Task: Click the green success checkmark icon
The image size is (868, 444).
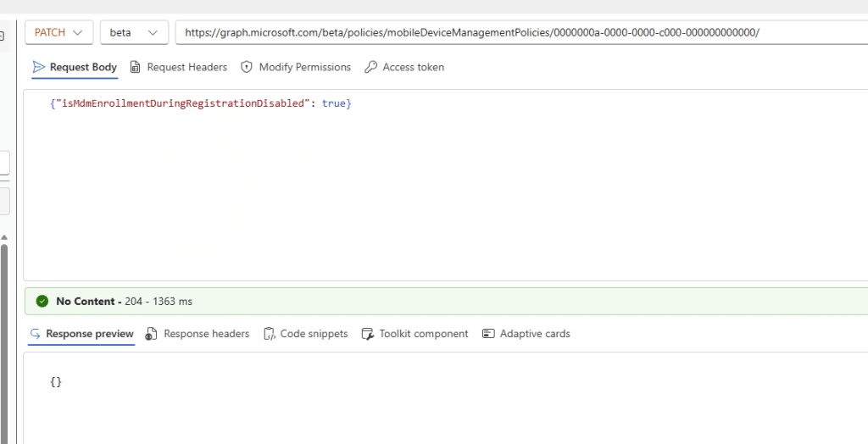Action: tap(42, 301)
